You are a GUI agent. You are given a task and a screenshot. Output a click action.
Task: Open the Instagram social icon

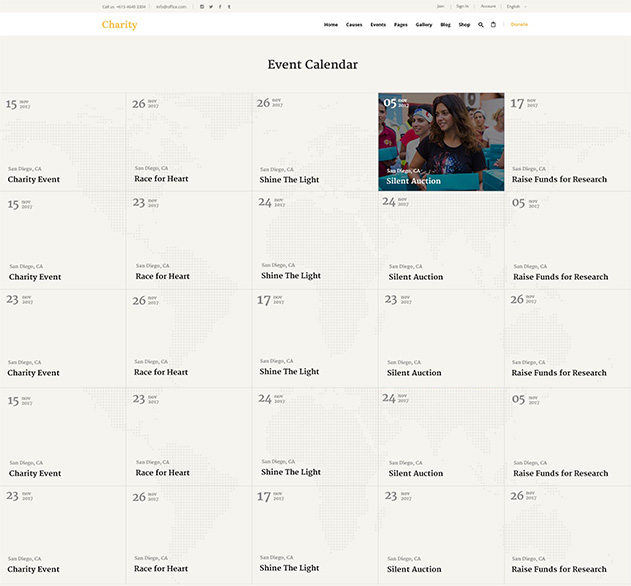[x=202, y=6]
